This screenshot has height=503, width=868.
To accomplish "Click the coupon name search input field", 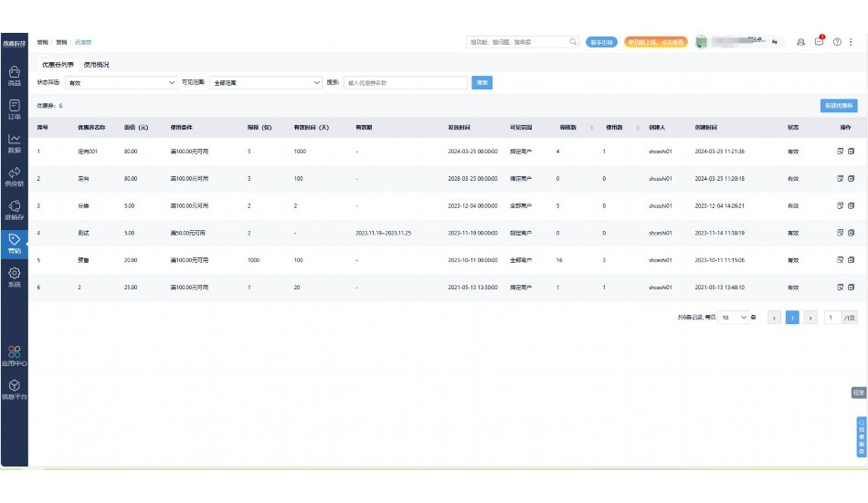I will pyautogui.click(x=405, y=82).
